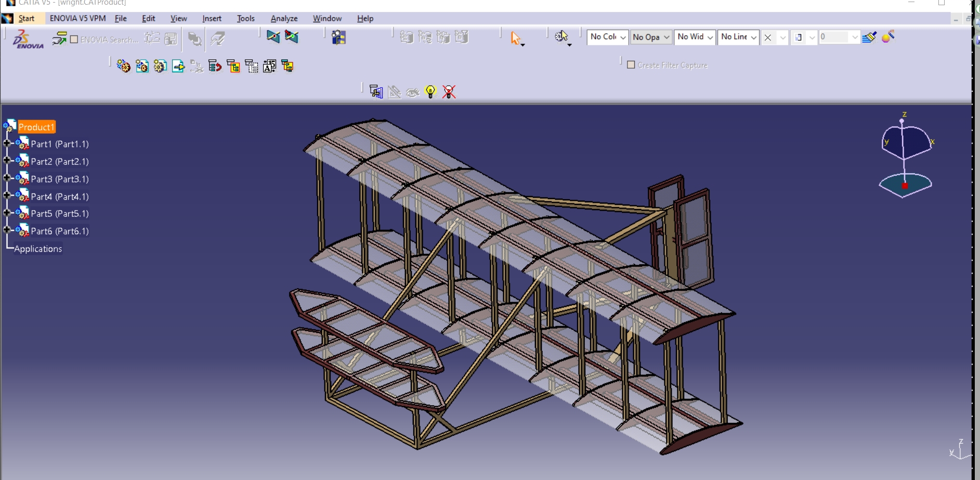Click the teal plane icon with green dot

pyautogui.click(x=292, y=36)
